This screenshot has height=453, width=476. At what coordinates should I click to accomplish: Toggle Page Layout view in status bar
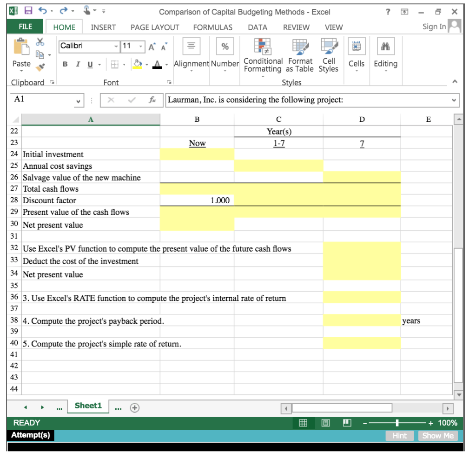point(326,423)
